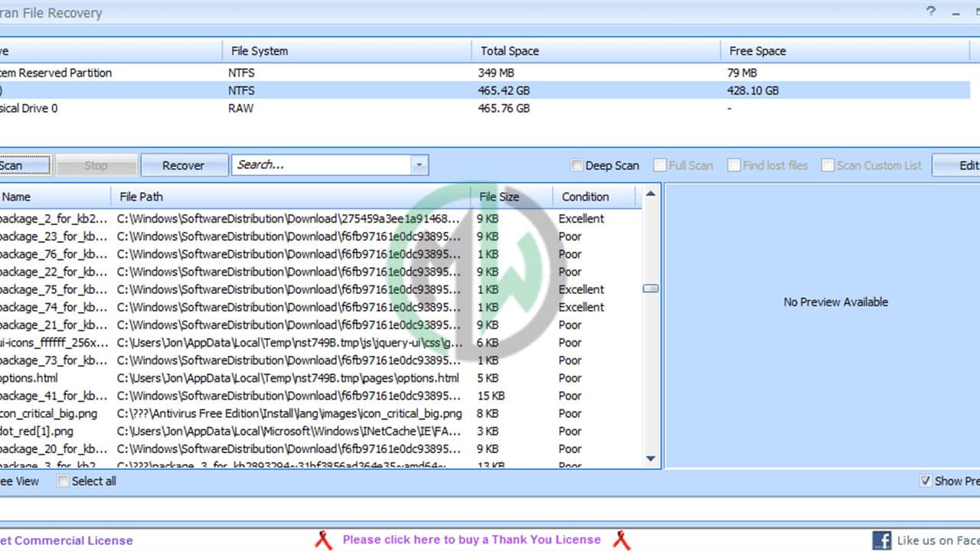Click the Help question mark in the title bar
Screen dimensions: 980x551
pos(932,11)
